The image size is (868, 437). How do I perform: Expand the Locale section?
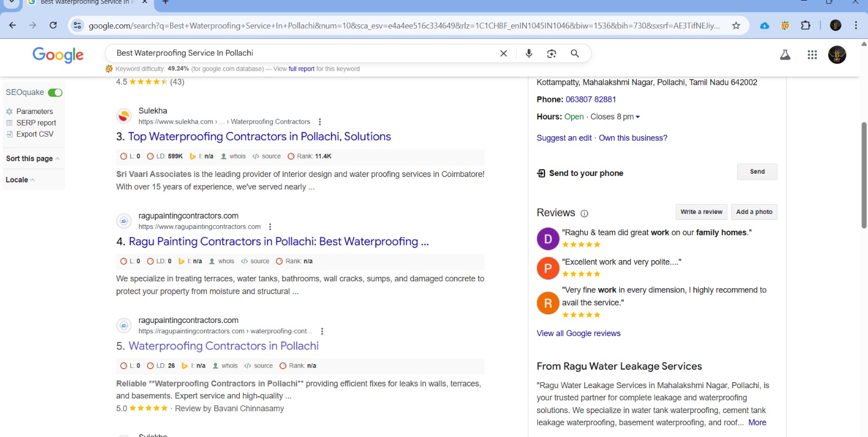pyautogui.click(x=20, y=180)
